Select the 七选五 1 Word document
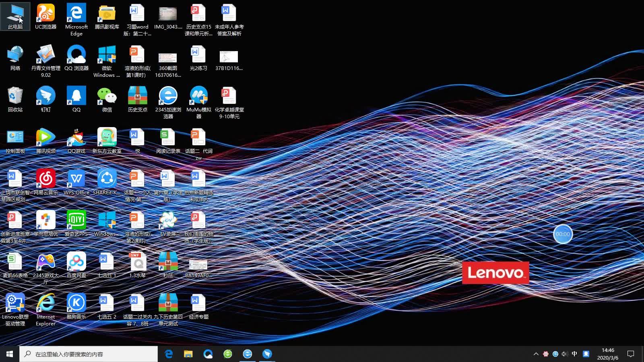Image resolution: width=644 pixels, height=362 pixels. coord(107,265)
